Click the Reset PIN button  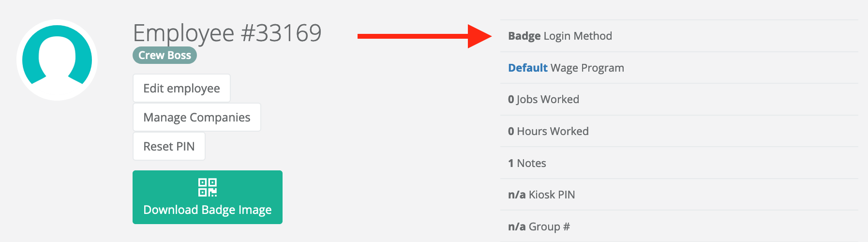(169, 146)
